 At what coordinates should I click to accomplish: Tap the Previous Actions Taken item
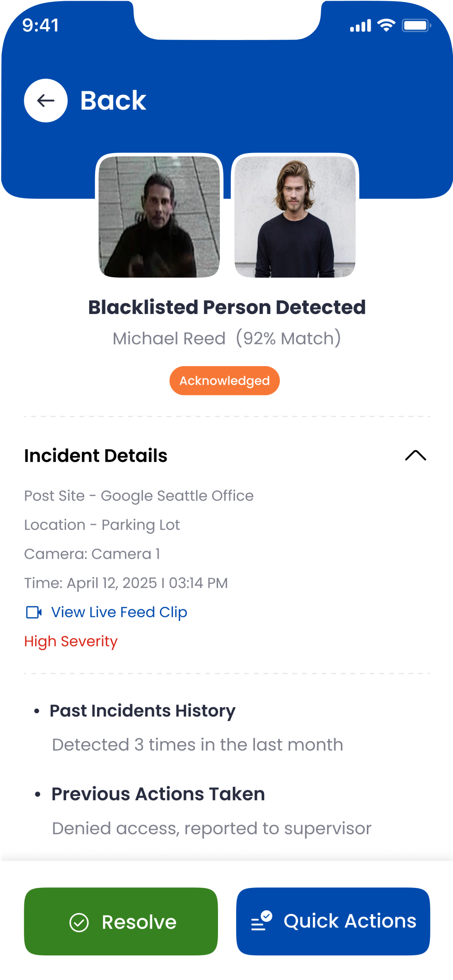158,794
